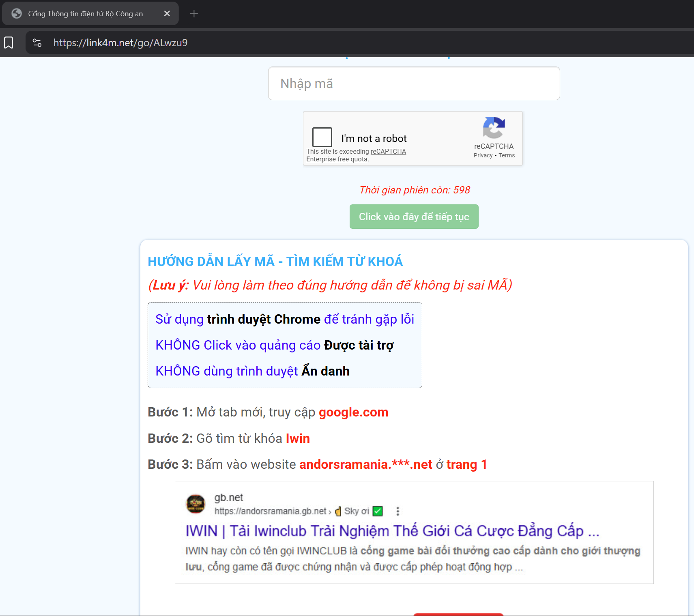Click the link4m.net URL address bar
This screenshot has width=694, height=616.
pos(120,43)
